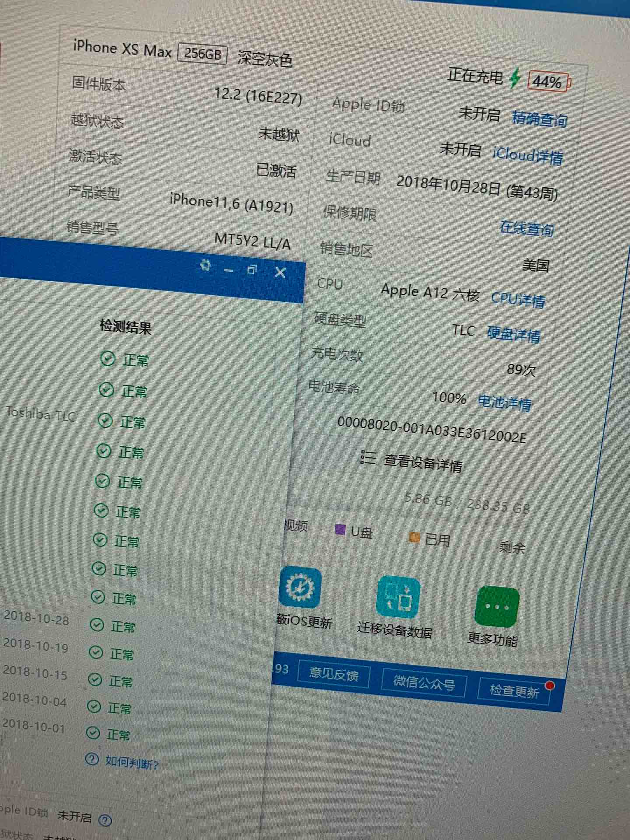Open the iCloud详情 link
630x840 pixels.
click(x=528, y=155)
